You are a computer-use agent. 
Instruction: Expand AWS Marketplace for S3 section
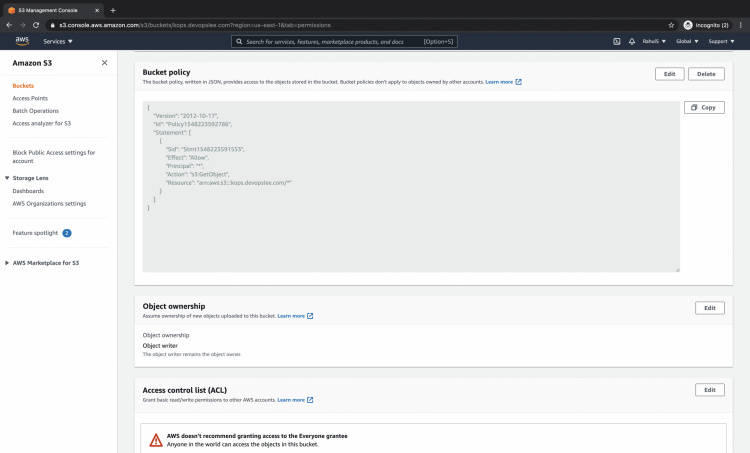[7, 262]
